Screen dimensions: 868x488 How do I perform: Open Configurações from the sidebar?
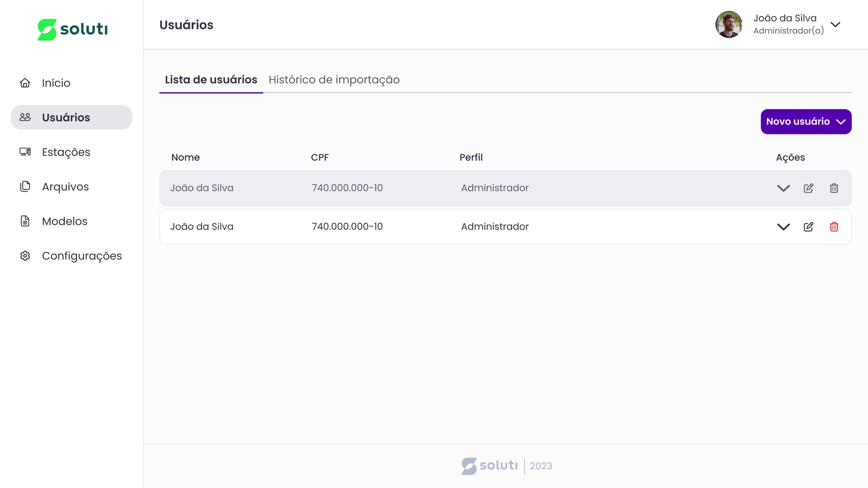coord(82,256)
